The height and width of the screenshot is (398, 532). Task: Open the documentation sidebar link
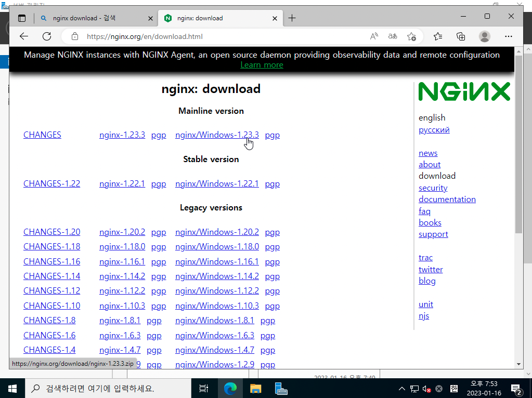click(447, 200)
